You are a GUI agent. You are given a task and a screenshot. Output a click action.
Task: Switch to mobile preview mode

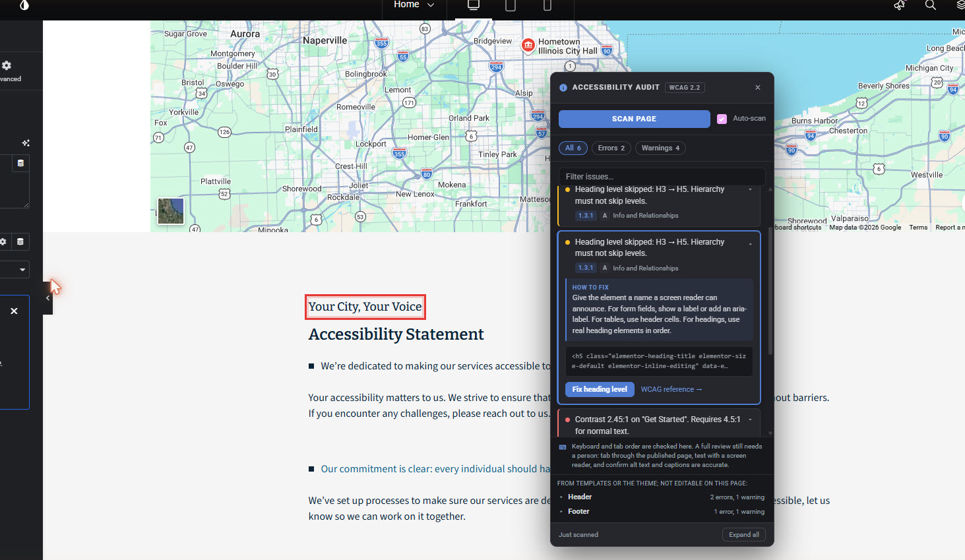[x=547, y=5]
